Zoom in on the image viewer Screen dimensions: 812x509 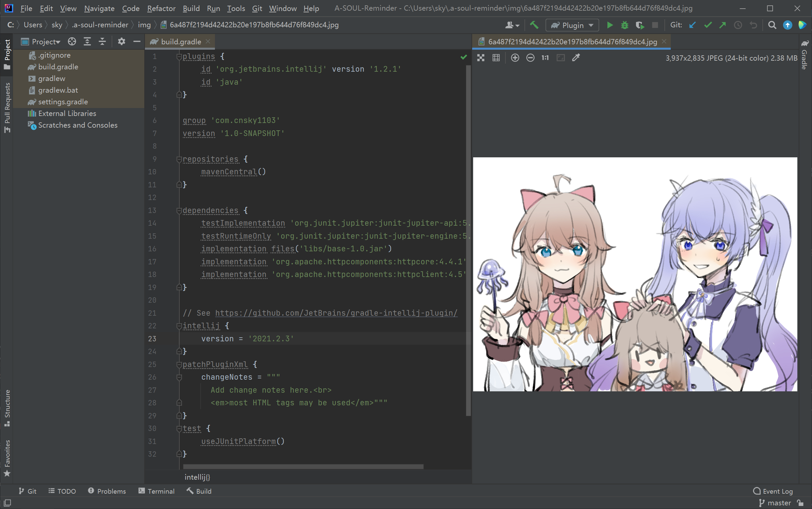(x=515, y=58)
